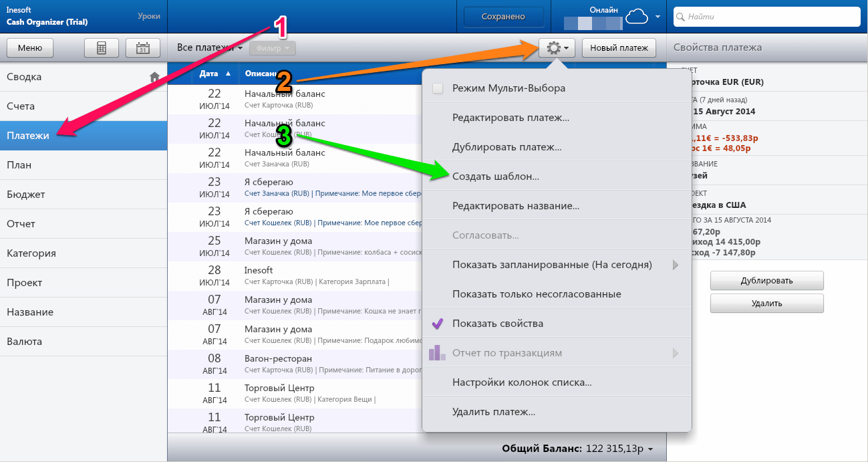Create a payment with Новый платеж
868x462 pixels.
[x=619, y=47]
